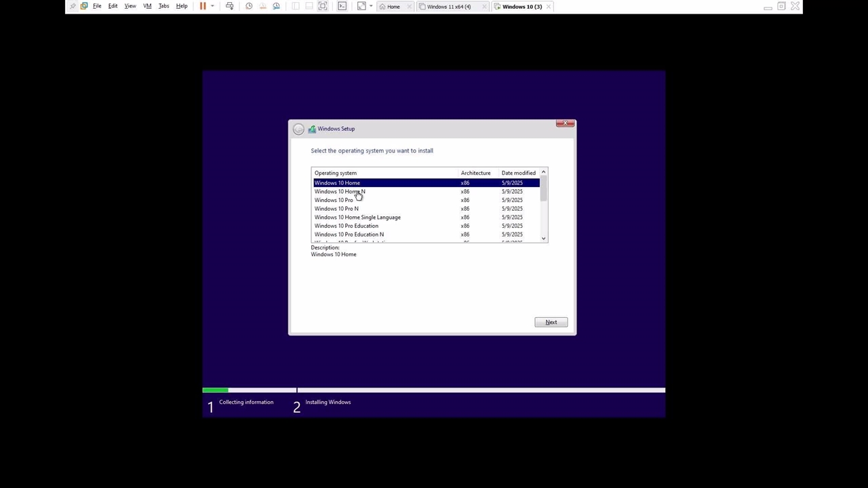Click x86 architecture cell for Windows 10 Pro

465,200
